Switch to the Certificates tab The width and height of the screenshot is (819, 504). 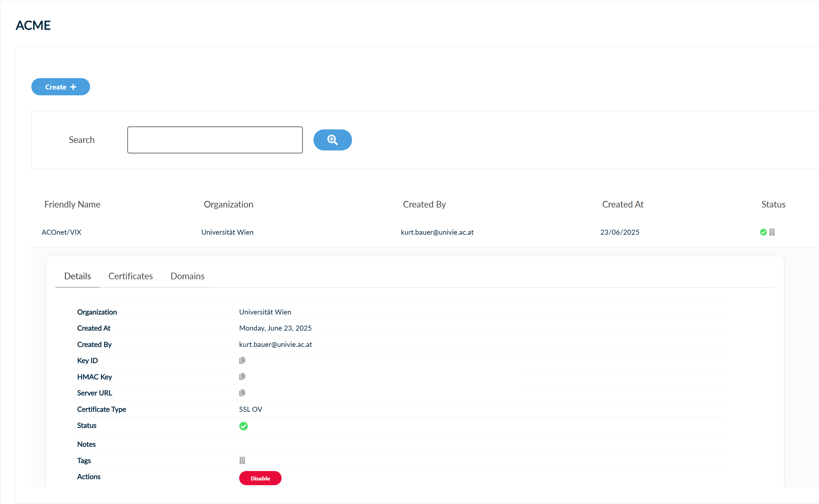pyautogui.click(x=131, y=276)
